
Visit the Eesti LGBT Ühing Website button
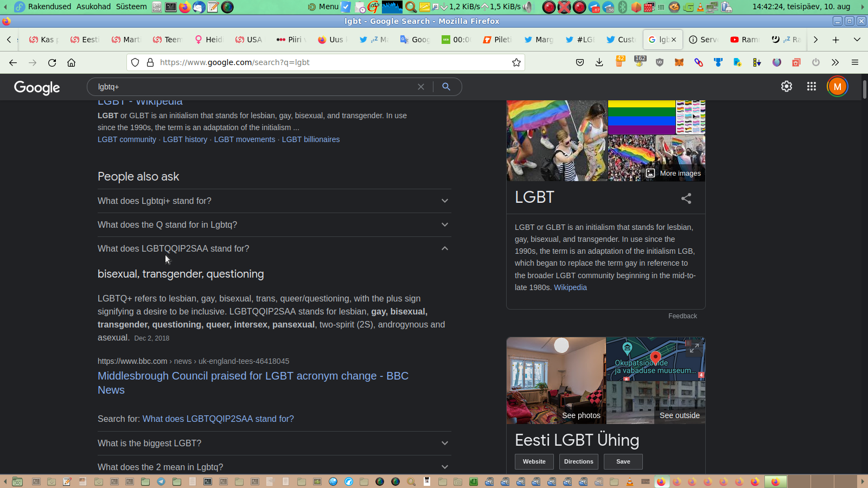point(534,461)
